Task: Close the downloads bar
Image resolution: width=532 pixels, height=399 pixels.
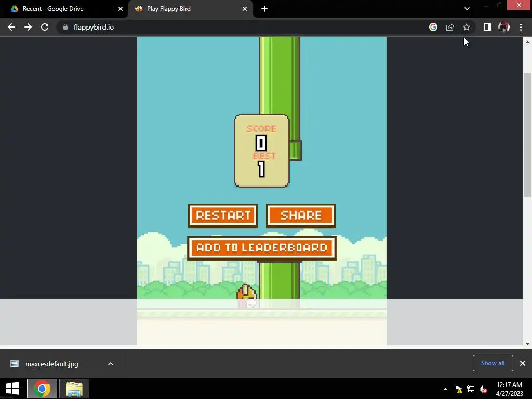Action: pos(523,363)
